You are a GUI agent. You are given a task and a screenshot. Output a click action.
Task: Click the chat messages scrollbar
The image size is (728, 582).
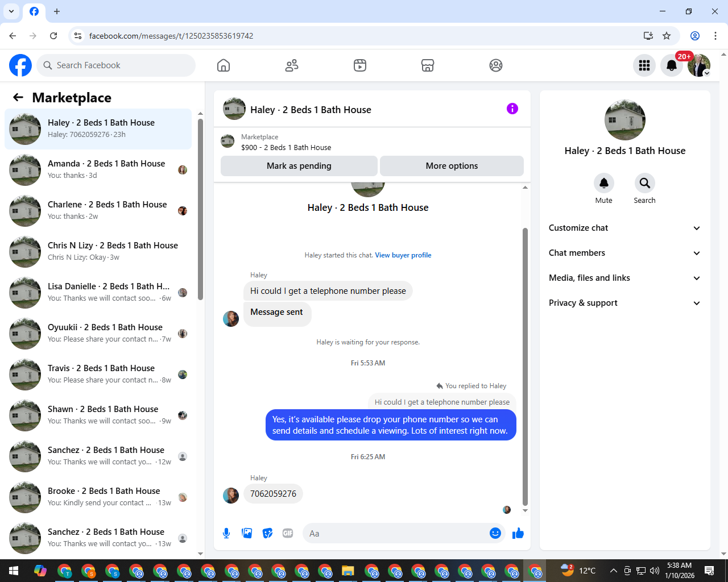[x=525, y=367]
